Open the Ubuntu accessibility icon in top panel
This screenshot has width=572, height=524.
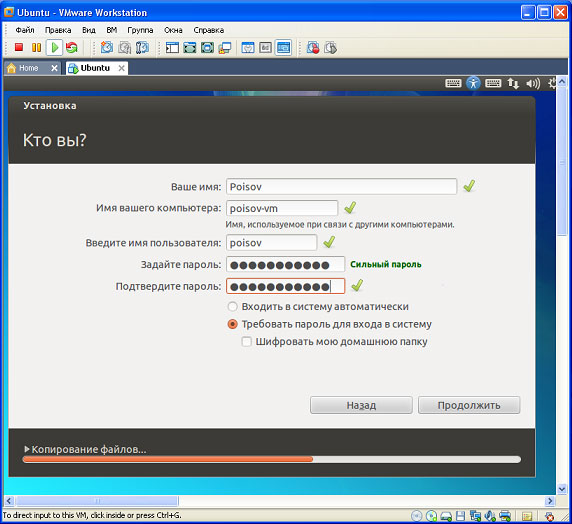click(x=473, y=83)
